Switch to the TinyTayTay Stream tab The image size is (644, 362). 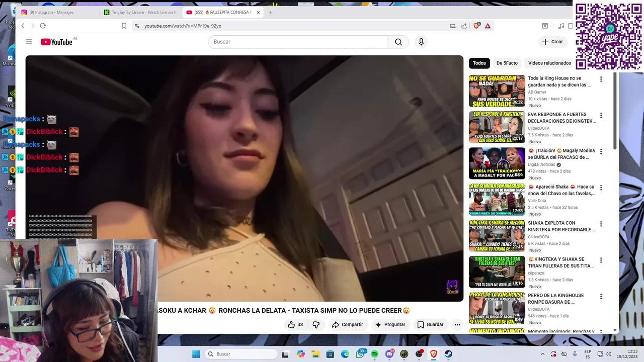click(140, 12)
